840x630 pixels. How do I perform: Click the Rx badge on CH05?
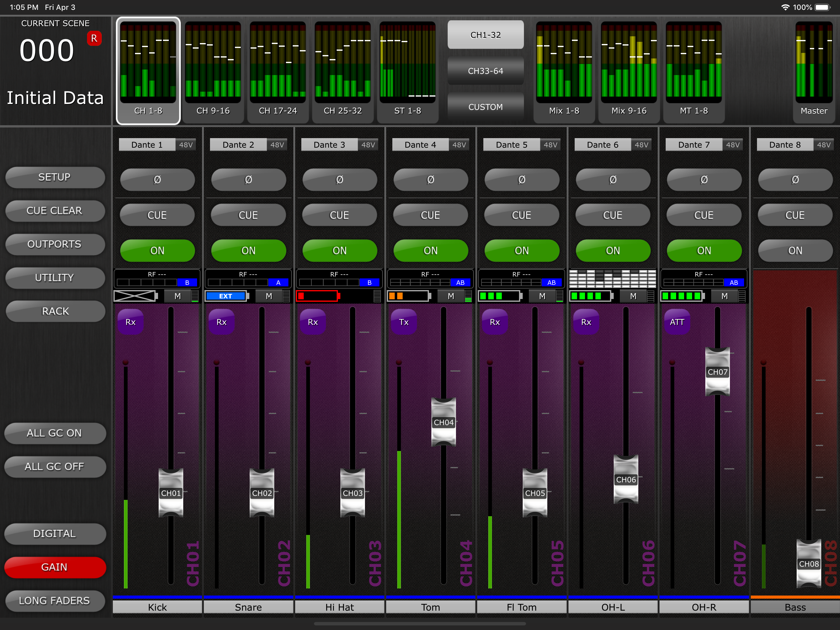click(x=495, y=322)
